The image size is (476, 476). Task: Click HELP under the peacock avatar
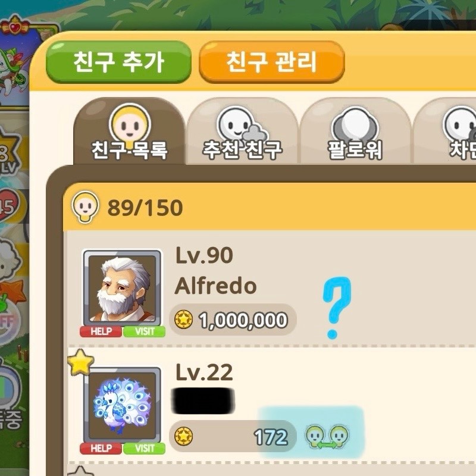(x=101, y=449)
